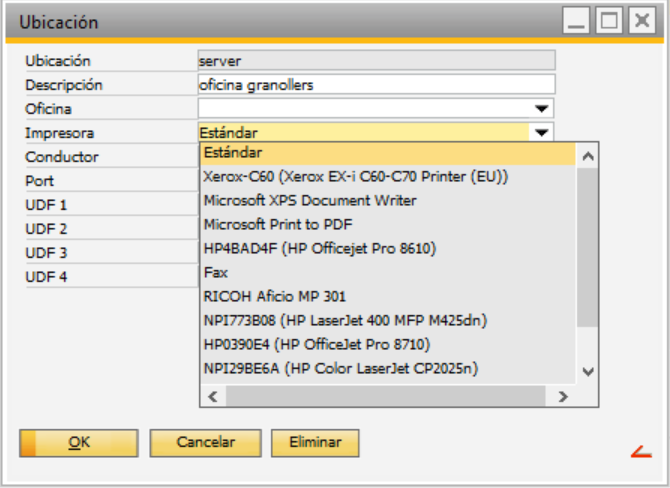Click the Cancelar button
The image size is (670, 488).
click(x=206, y=443)
